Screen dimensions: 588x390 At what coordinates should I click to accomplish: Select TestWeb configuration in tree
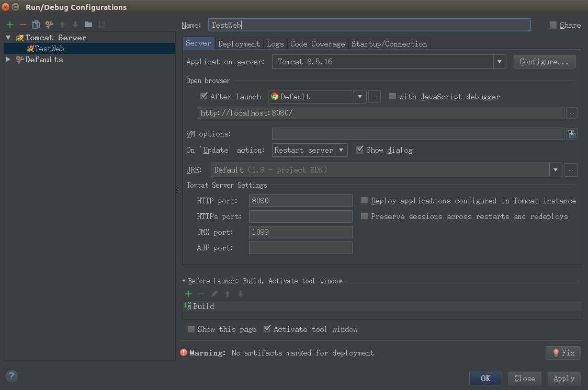point(89,48)
